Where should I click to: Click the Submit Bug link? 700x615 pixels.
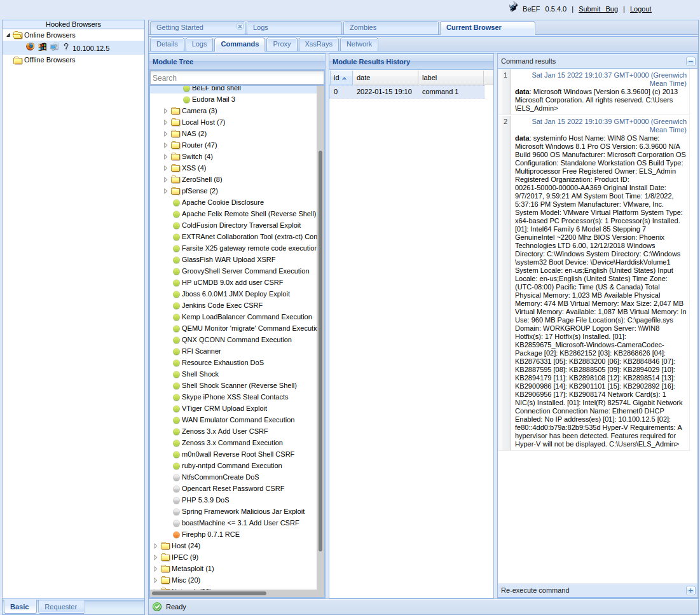598,9
